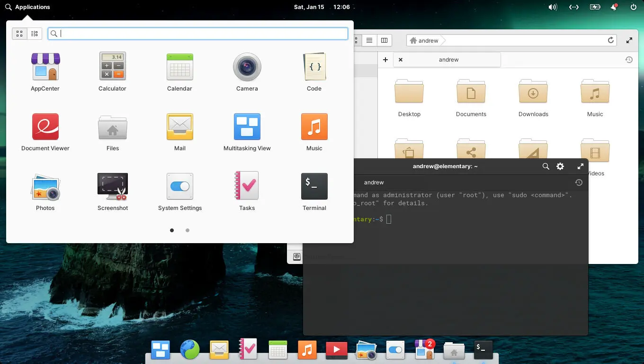Open the Code editor app
The height and width of the screenshot is (364, 644).
[x=314, y=72]
